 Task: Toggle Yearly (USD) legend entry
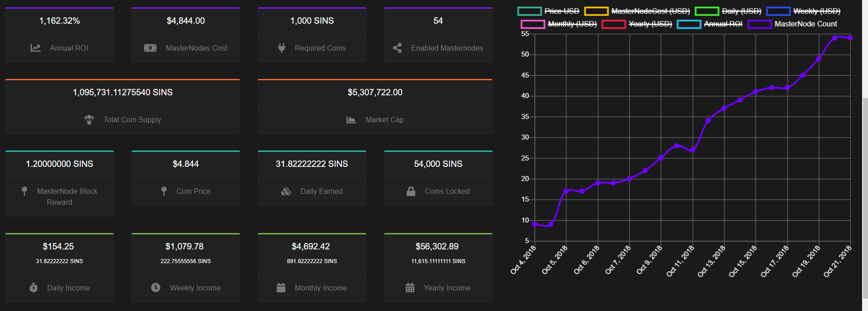637,24
